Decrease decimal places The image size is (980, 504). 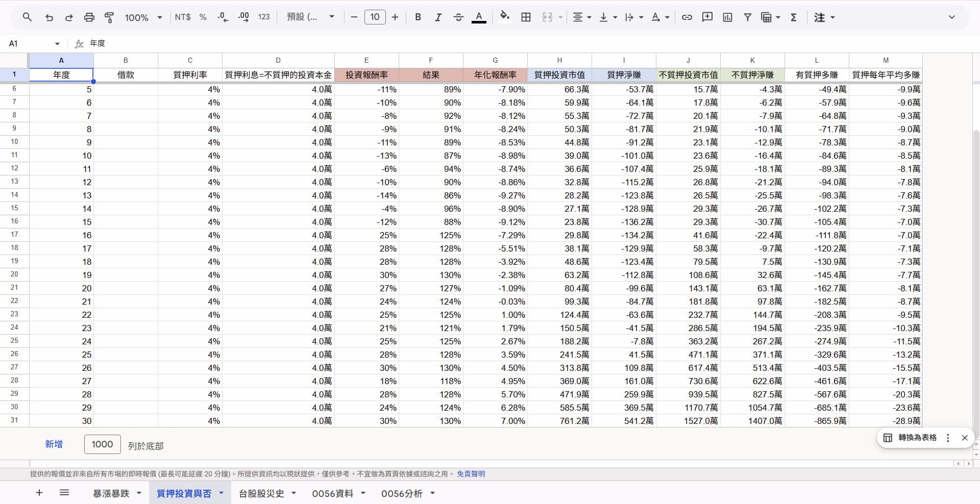(223, 17)
